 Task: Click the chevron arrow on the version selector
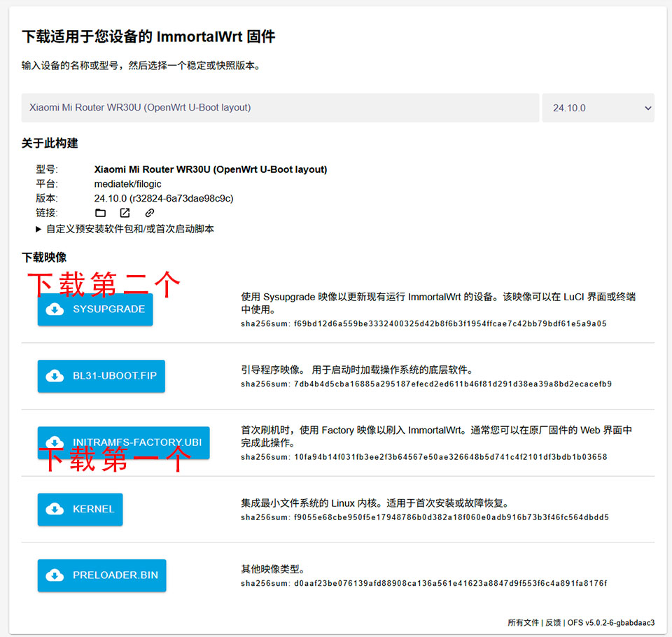(649, 108)
